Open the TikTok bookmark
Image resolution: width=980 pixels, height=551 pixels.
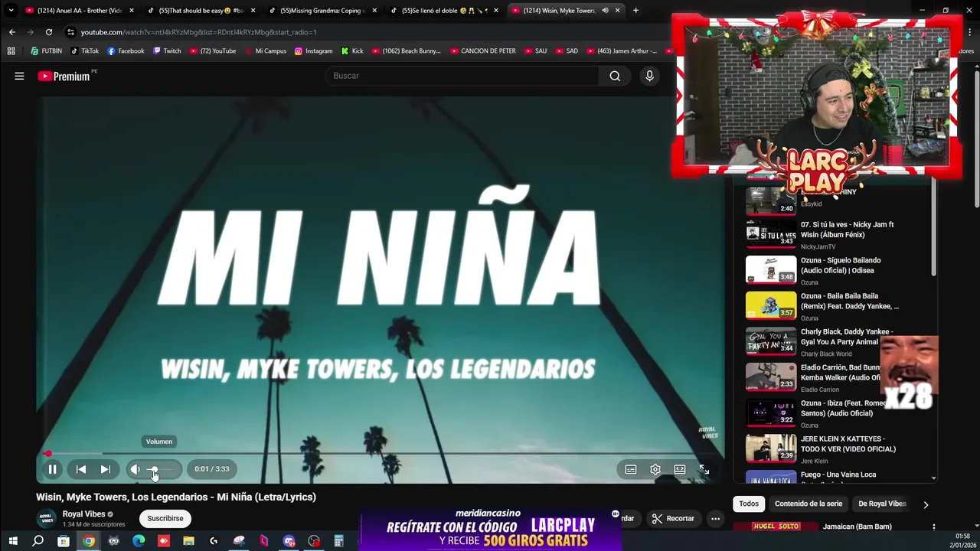tap(85, 51)
